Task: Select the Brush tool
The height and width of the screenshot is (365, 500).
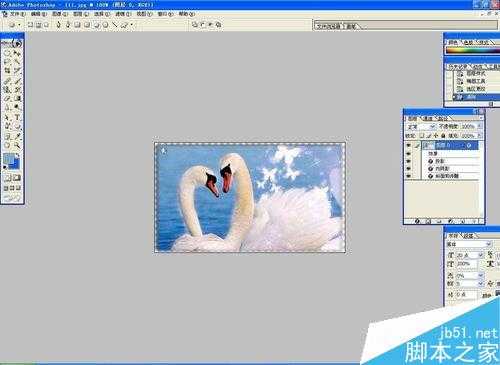Action: click(x=17, y=80)
